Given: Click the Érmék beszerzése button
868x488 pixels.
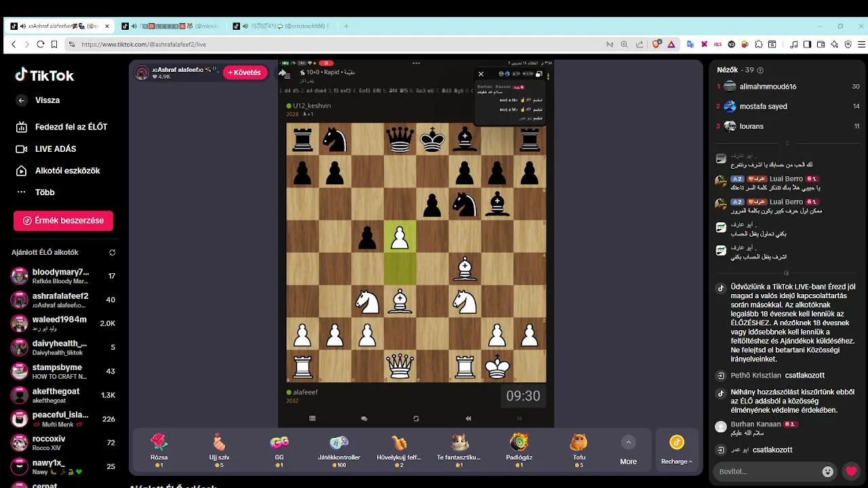Looking at the screenshot, I should [63, 220].
